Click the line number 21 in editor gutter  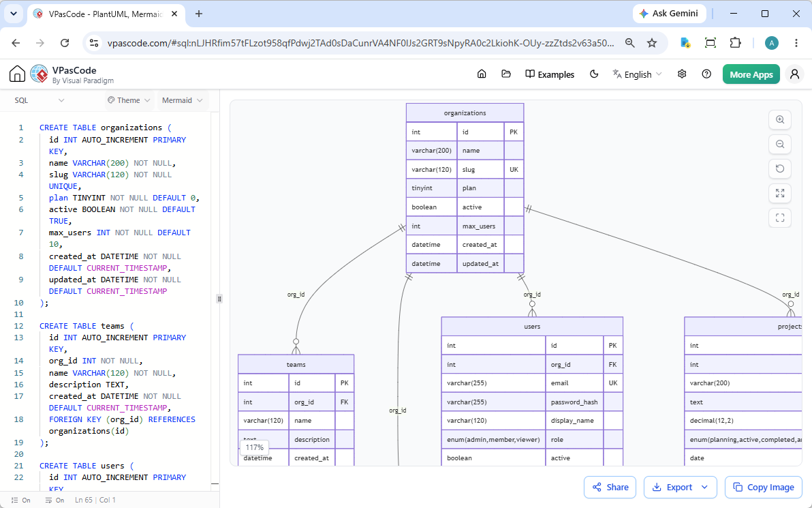click(x=18, y=466)
